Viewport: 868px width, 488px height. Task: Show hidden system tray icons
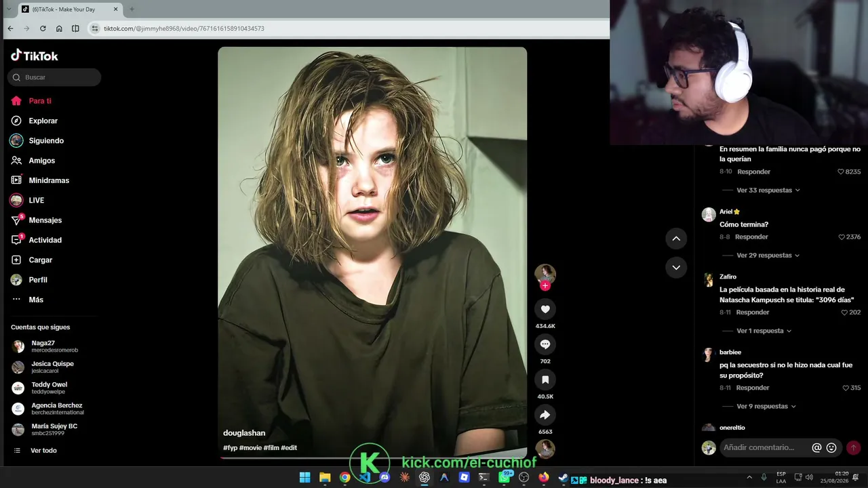click(749, 478)
